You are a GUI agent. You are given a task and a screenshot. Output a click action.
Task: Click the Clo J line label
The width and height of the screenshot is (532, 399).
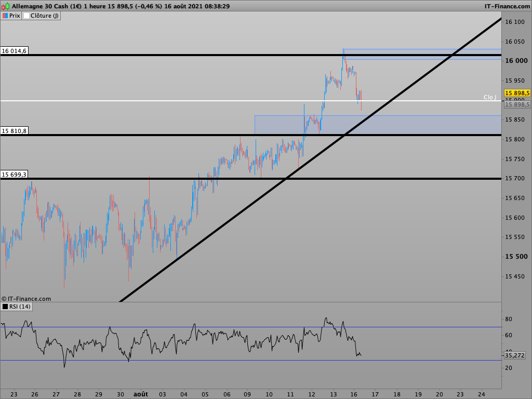tap(489, 97)
